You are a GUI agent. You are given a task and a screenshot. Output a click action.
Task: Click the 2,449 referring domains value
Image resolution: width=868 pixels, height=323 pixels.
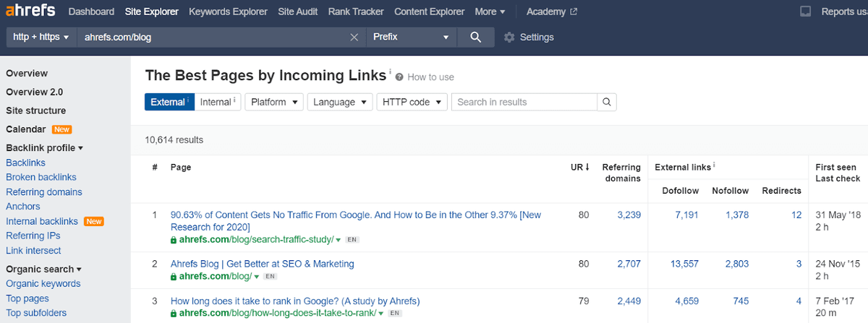629,301
